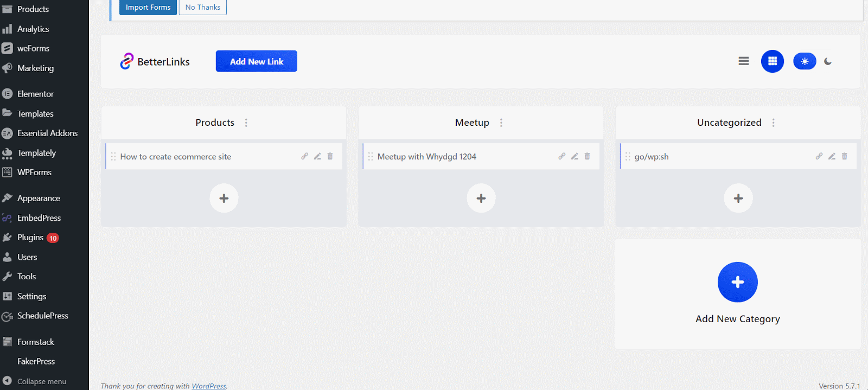This screenshot has height=390, width=868.
Task: Delete How to create ecommerce site link
Action: (x=330, y=156)
